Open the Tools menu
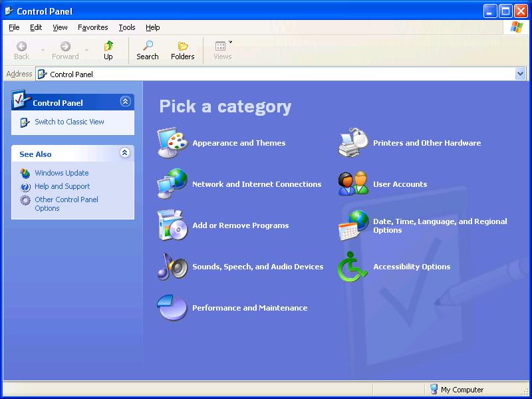Viewport: 532px width, 399px height. pyautogui.click(x=126, y=27)
